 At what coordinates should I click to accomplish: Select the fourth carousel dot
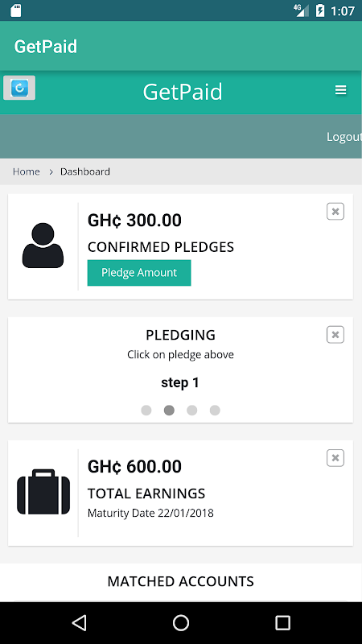(x=215, y=411)
